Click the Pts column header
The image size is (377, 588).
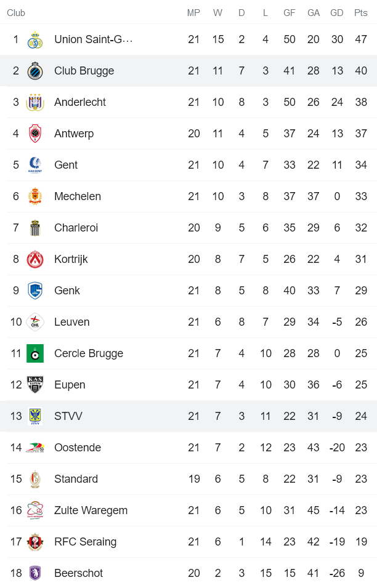[360, 13]
